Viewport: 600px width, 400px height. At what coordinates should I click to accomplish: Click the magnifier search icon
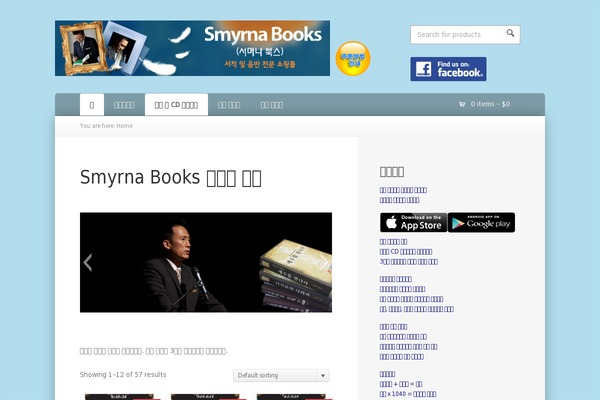[510, 33]
